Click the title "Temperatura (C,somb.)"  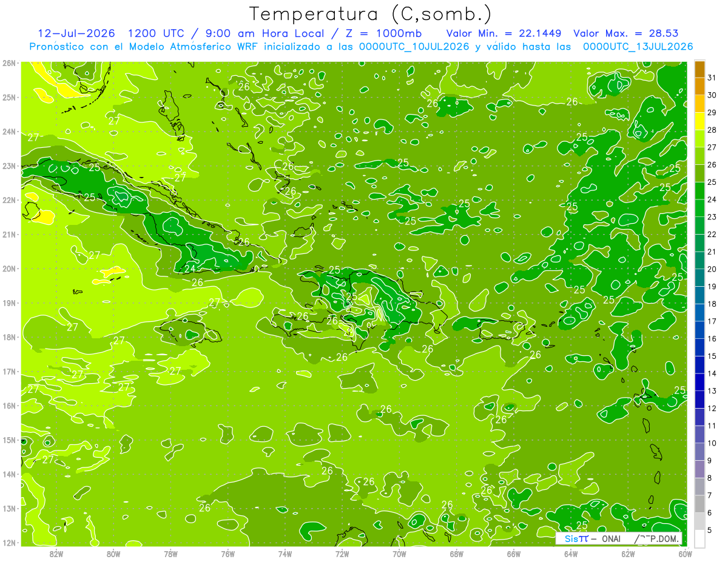371,14
